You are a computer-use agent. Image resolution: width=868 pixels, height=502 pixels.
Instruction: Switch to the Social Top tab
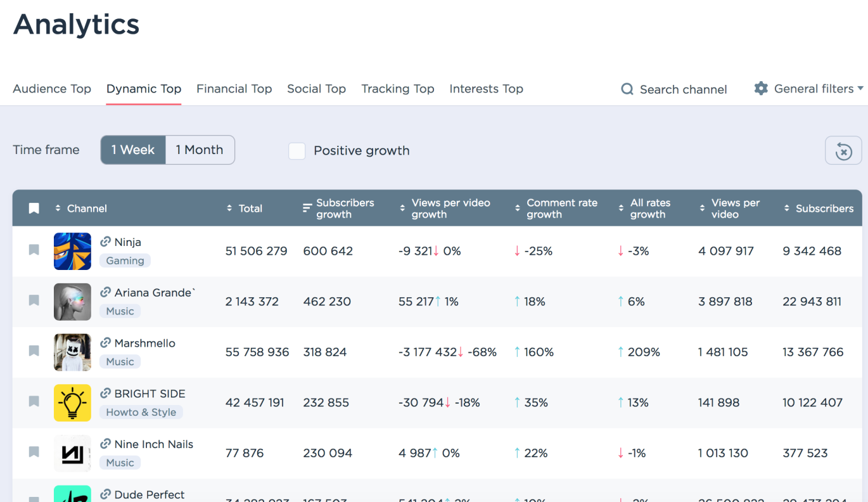pyautogui.click(x=317, y=89)
